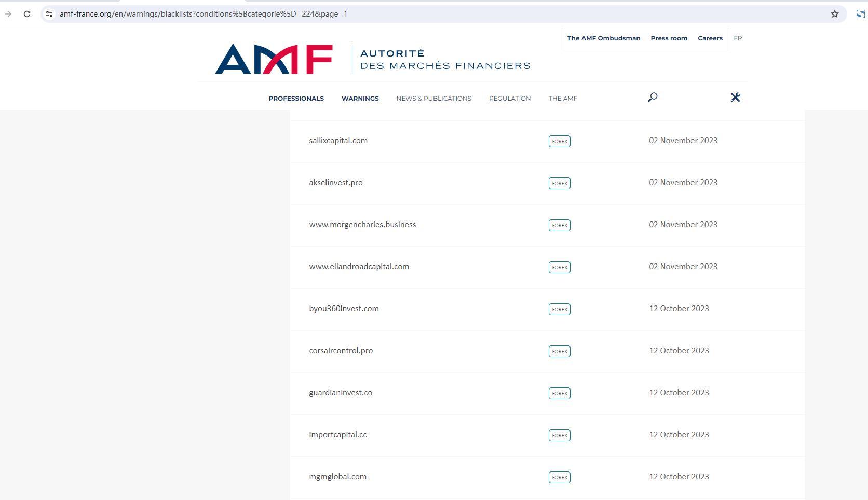Open the Professionals menu
This screenshot has width=868, height=500.
click(x=296, y=99)
